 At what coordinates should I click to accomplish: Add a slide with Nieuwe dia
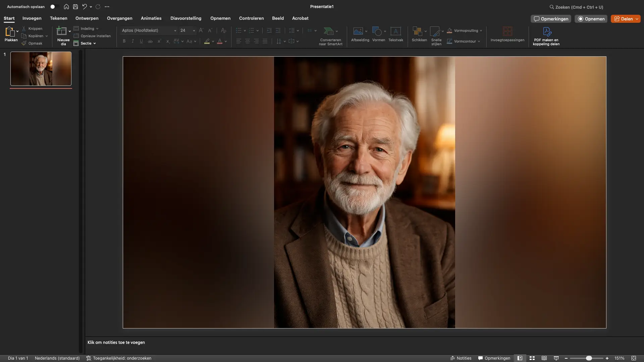click(x=63, y=36)
